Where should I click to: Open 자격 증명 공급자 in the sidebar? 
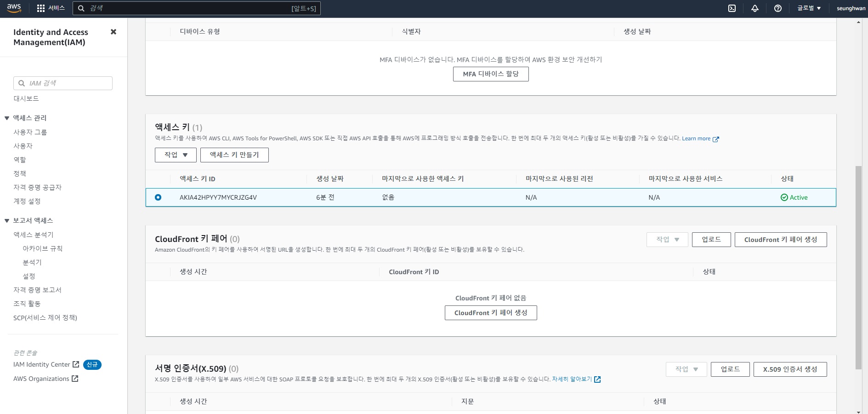[x=37, y=187]
